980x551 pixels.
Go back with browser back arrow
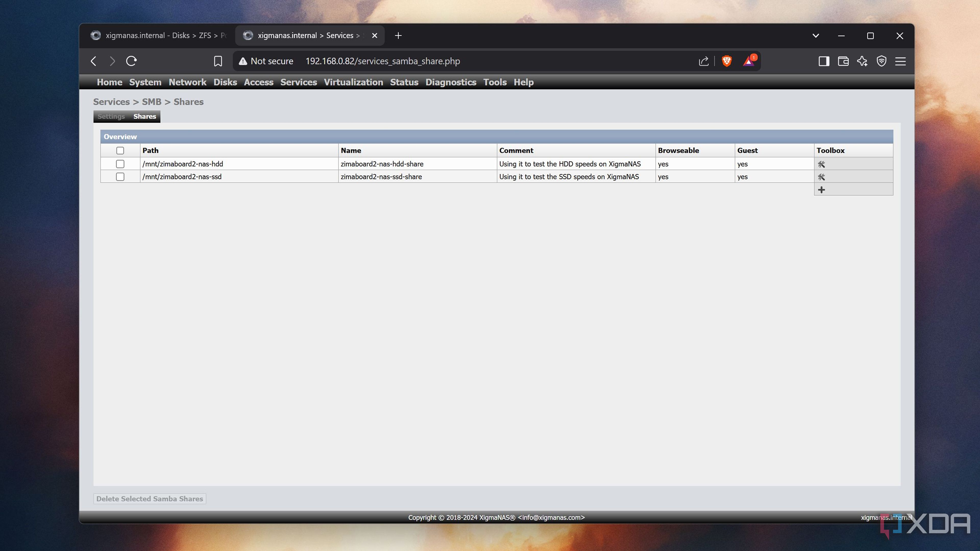point(94,61)
